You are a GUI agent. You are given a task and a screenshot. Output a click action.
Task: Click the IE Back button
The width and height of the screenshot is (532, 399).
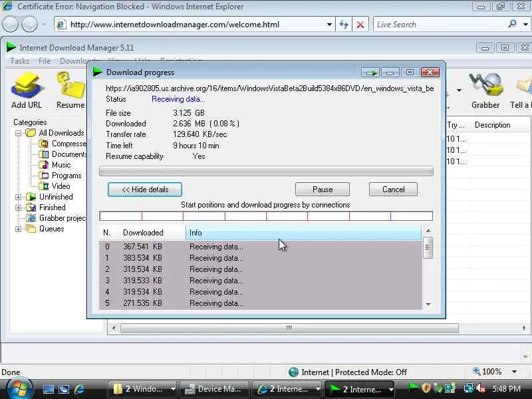[11, 25]
